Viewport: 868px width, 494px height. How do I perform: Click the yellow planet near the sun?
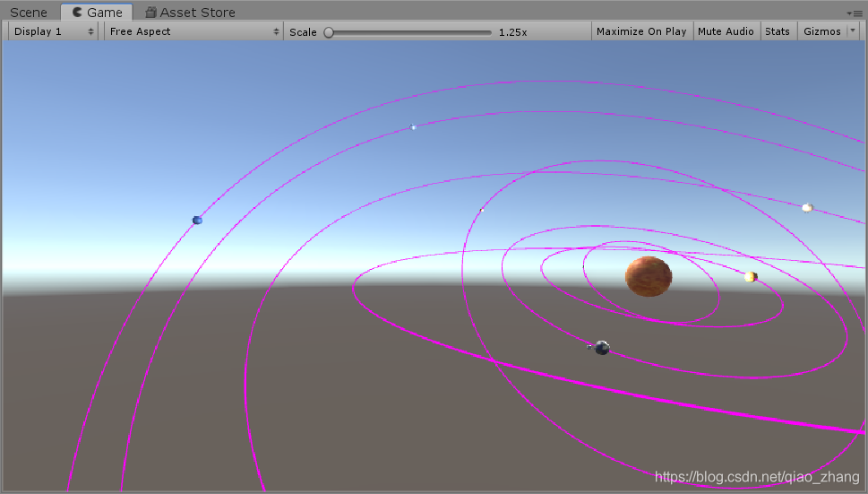[x=750, y=276]
